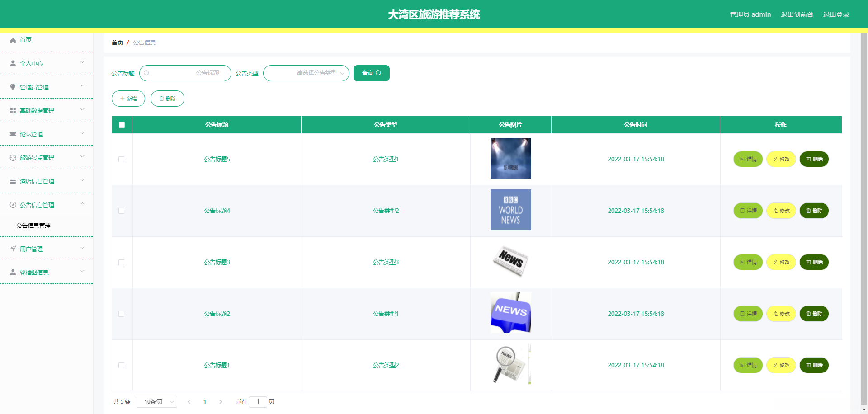
Task: Toggle the select-all checkbox in table header
Action: point(122,125)
